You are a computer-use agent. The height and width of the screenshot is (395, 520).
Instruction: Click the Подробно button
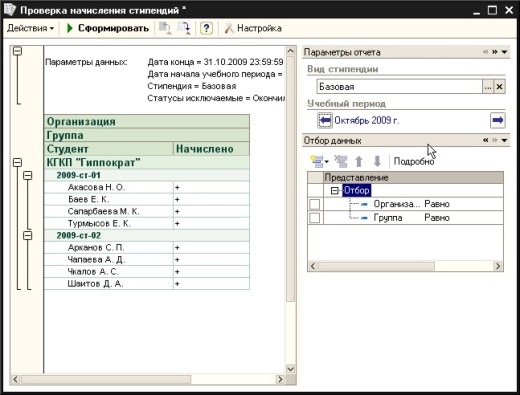tap(414, 161)
